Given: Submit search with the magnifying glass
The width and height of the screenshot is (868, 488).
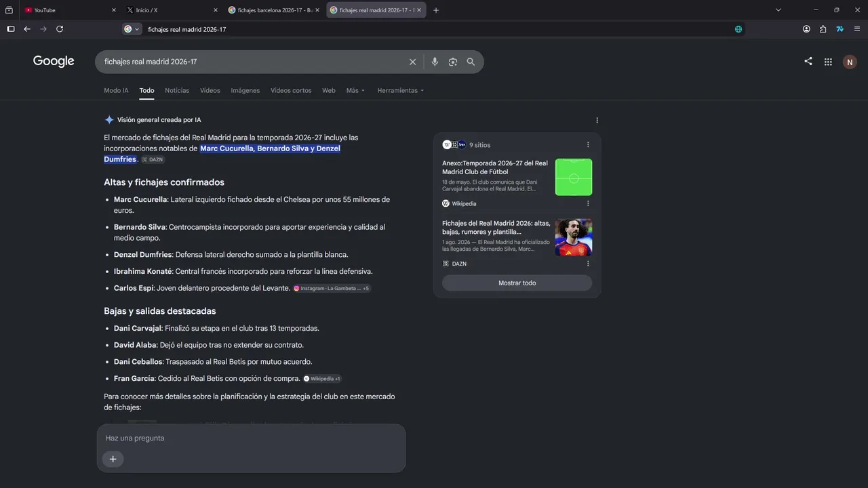Looking at the screenshot, I should point(471,62).
